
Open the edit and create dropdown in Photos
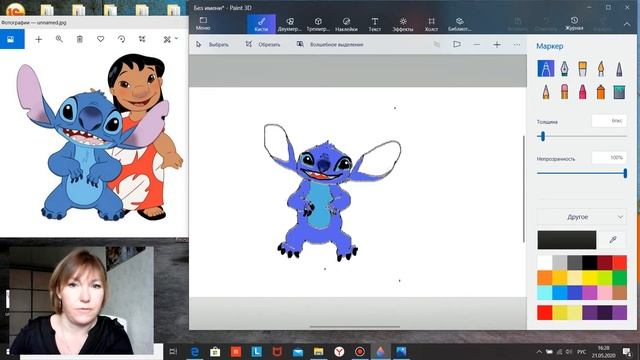tap(171, 39)
